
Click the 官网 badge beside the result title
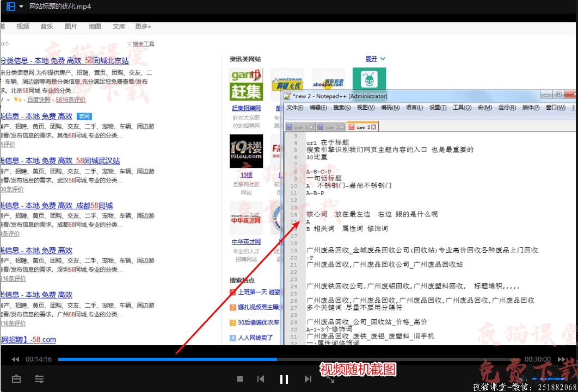84,116
